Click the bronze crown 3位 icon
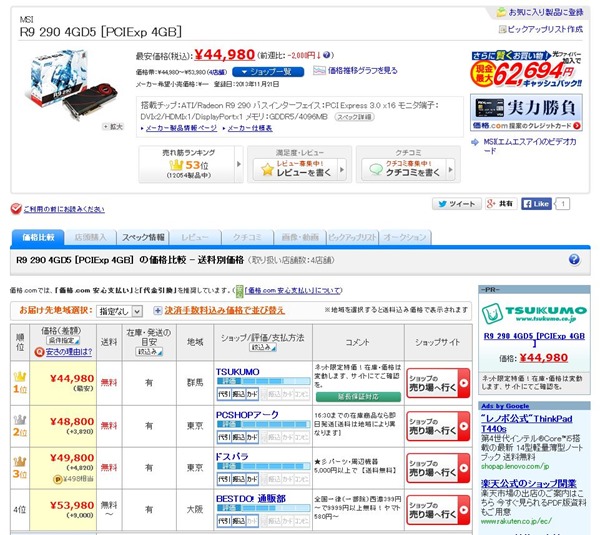The width and height of the screenshot is (600, 535). click(x=20, y=461)
